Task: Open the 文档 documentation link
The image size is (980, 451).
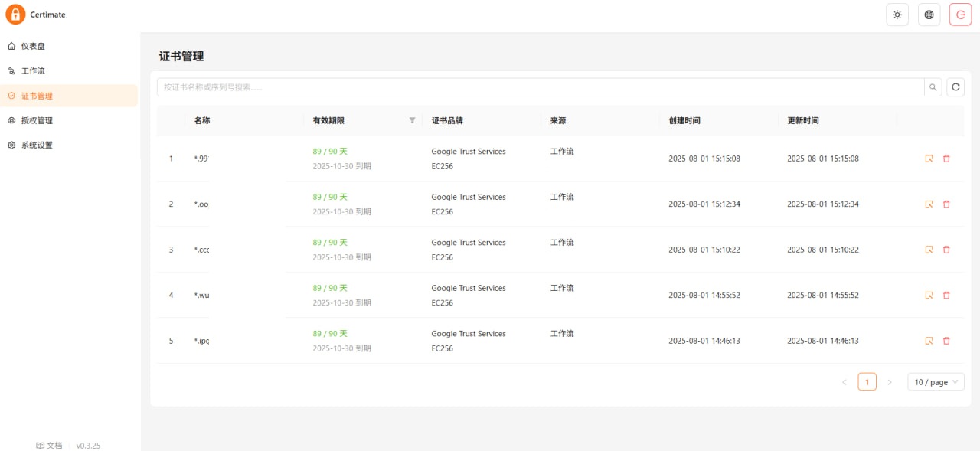Action: tap(50, 446)
